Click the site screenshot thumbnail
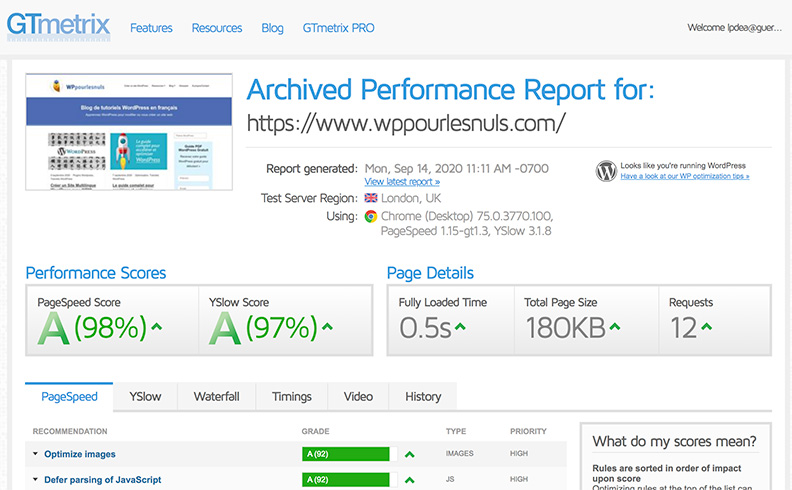 pyautogui.click(x=129, y=132)
